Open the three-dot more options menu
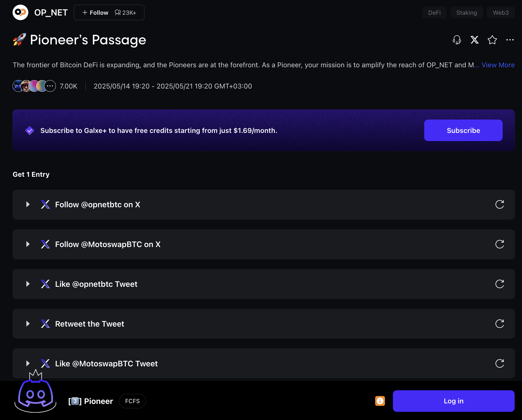Viewport: 522px width, 420px height. click(510, 40)
